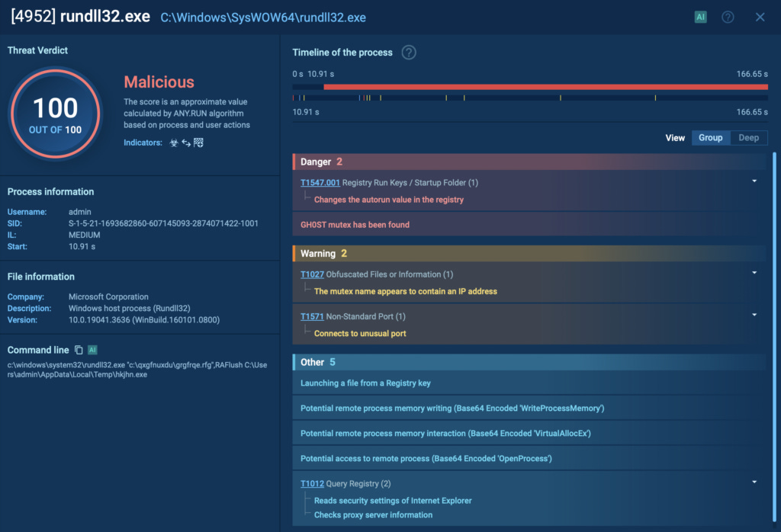The image size is (781, 532).
Task: Click the biohazard malicious indicator icon
Action: [x=174, y=143]
